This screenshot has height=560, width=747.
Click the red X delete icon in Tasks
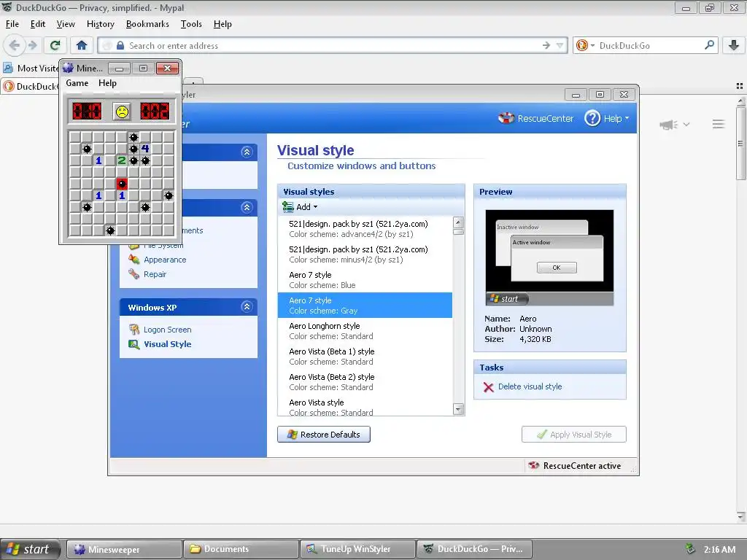488,387
